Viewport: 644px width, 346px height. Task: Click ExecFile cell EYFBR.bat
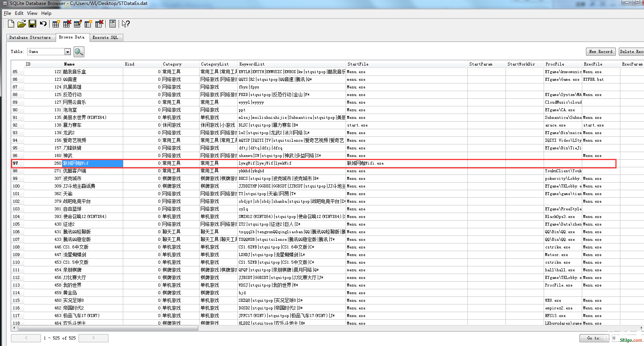[601, 79]
